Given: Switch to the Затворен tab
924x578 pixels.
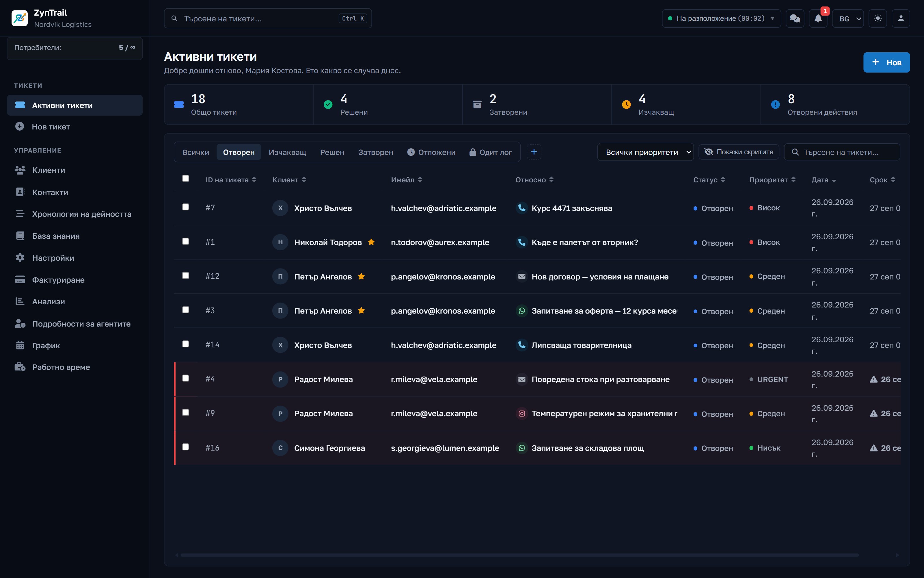Looking at the screenshot, I should coord(375,152).
